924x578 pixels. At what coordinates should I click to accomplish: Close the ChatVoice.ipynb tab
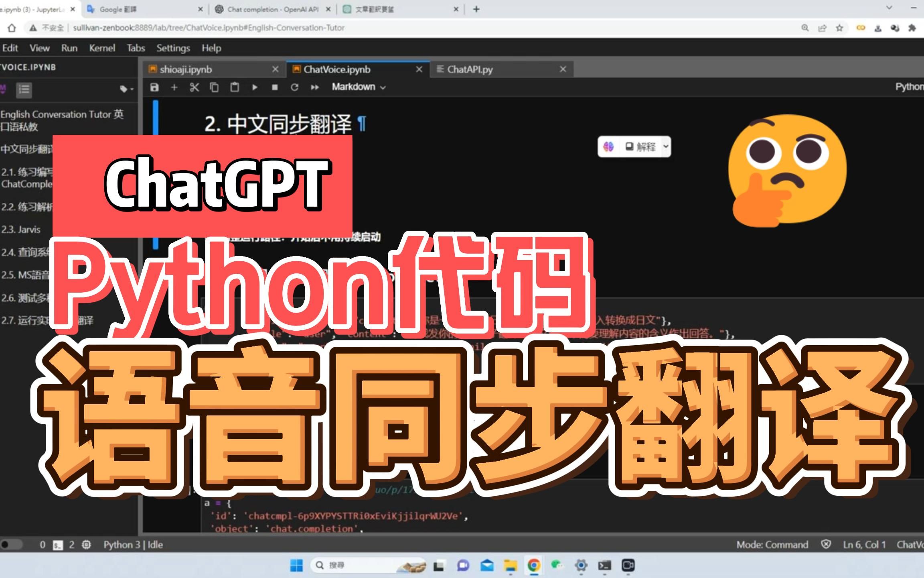419,69
